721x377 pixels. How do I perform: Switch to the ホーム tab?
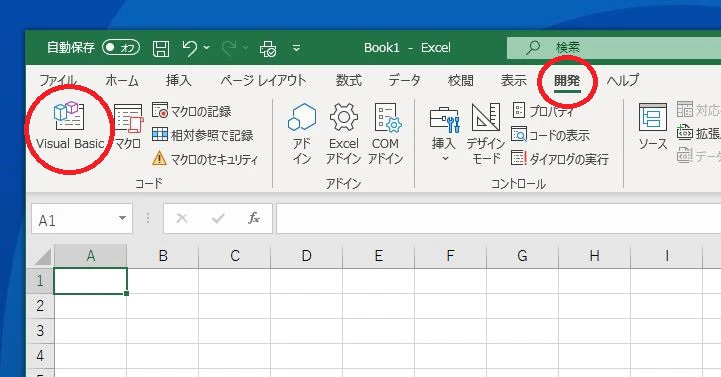click(x=122, y=80)
